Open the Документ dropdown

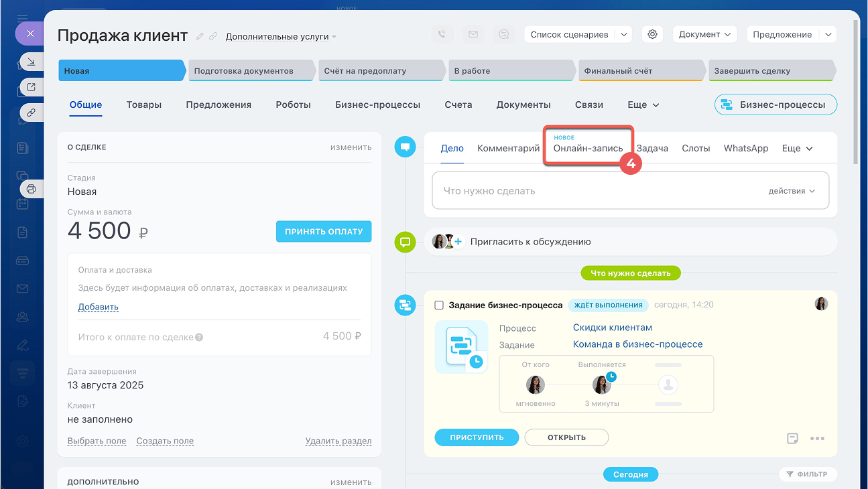(704, 34)
